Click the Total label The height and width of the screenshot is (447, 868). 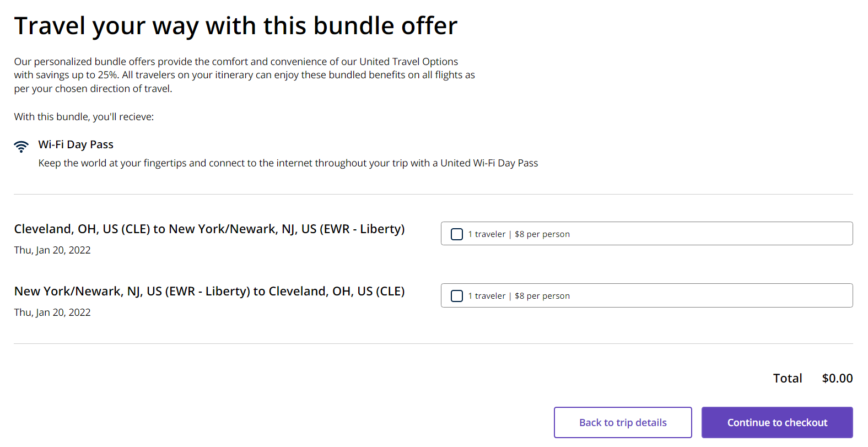click(788, 378)
